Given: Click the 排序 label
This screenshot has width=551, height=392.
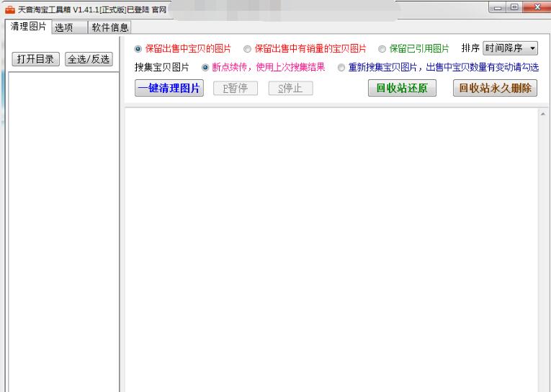Looking at the screenshot, I should coord(470,48).
